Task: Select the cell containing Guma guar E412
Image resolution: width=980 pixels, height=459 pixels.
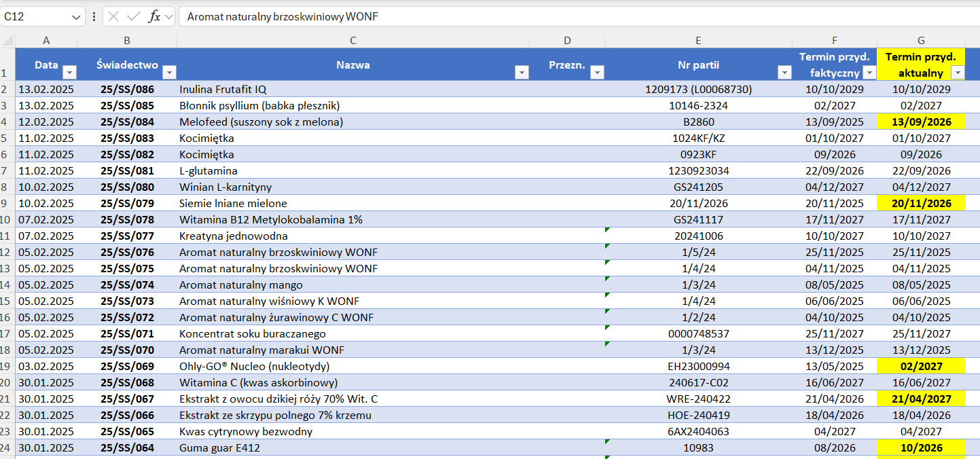Action: click(353, 448)
